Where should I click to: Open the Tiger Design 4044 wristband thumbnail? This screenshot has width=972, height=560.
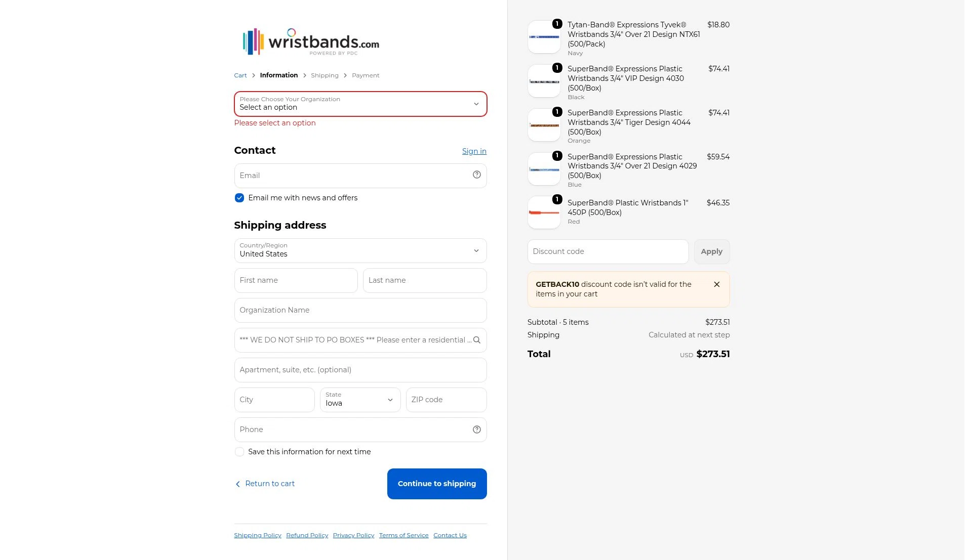tap(544, 125)
